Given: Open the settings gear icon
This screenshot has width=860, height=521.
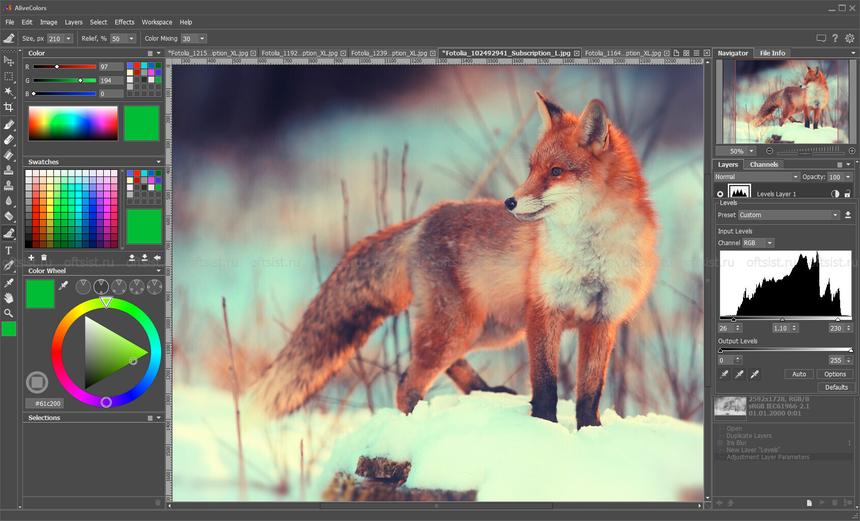Looking at the screenshot, I should point(849,38).
